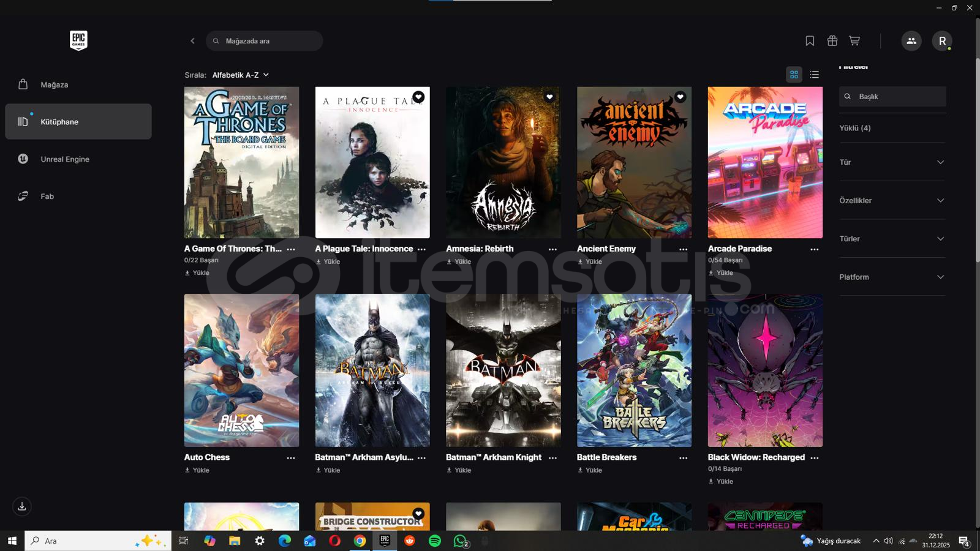Open the Yağış duracak weather widget
This screenshot has width=980, height=551.
pos(831,541)
